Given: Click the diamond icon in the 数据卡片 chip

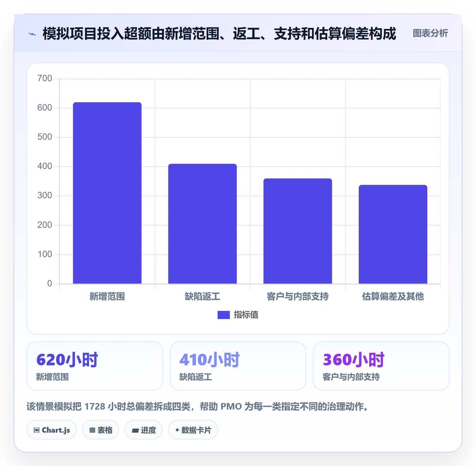Looking at the screenshot, I should pyautogui.click(x=177, y=430).
